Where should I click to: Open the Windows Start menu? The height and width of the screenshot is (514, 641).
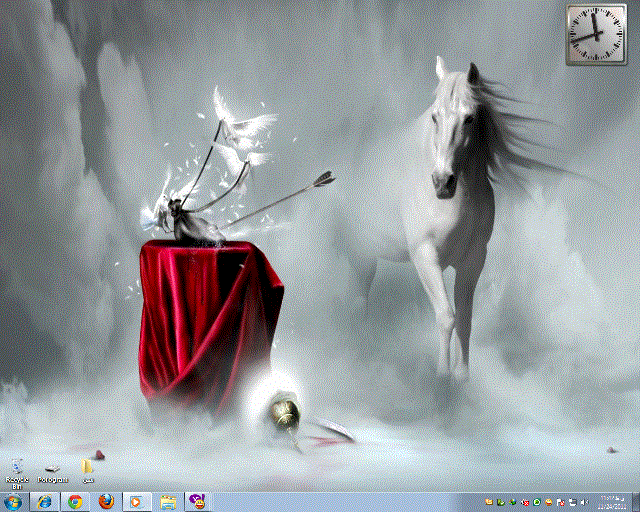[x=15, y=502]
